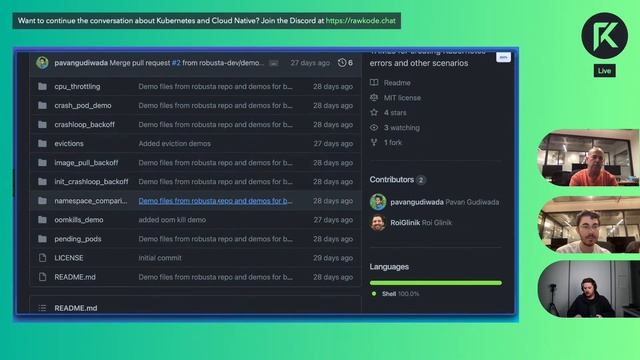Open the LICENSE file
640x360 pixels.
[x=69, y=258]
